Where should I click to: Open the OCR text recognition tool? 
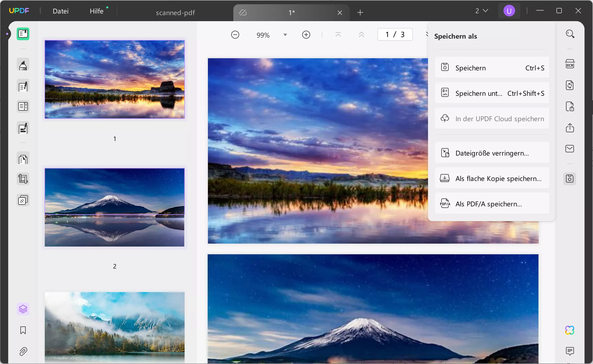[570, 64]
